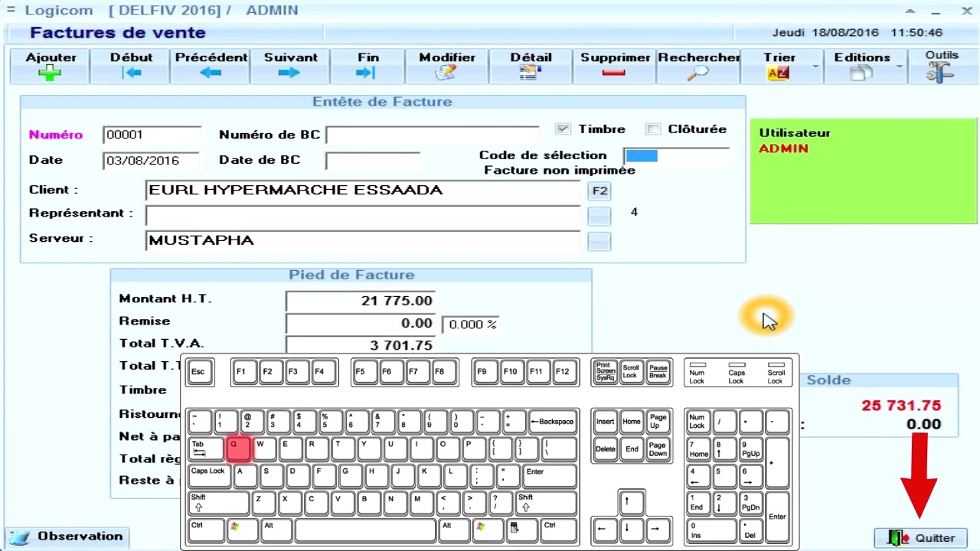Toggle the Timbre checkbox
Image resolution: width=980 pixels, height=551 pixels.
coord(563,129)
